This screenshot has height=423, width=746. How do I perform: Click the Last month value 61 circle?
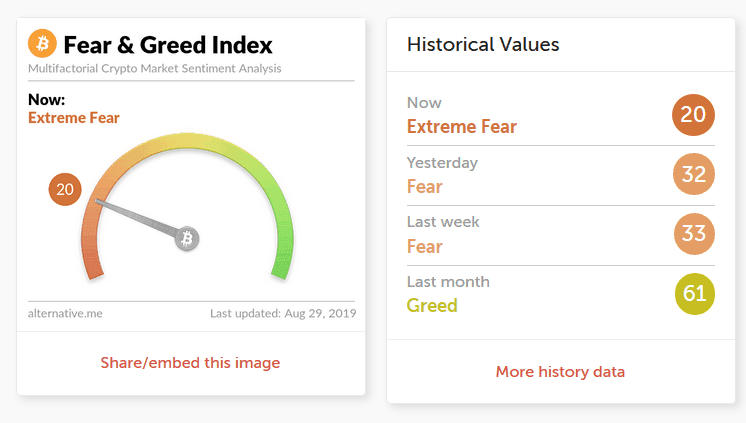[x=695, y=295]
